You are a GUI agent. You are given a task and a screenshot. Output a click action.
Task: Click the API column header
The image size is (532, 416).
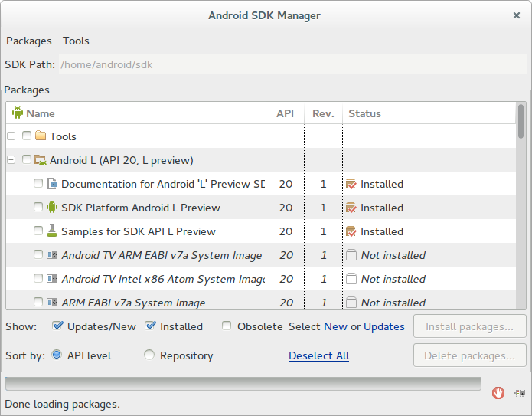[x=285, y=113]
